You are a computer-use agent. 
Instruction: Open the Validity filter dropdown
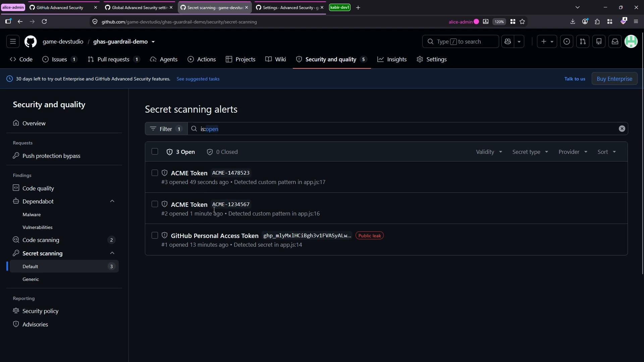tap(489, 152)
